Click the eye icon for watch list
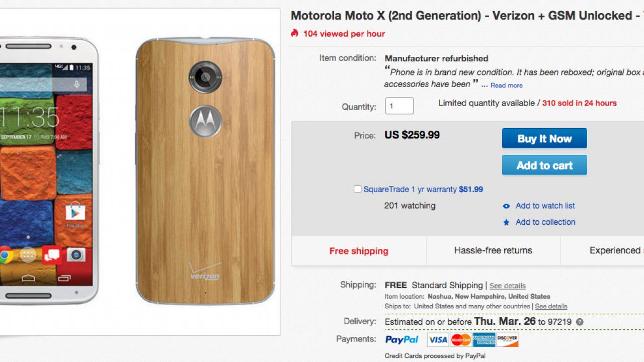The image size is (644, 362). click(x=506, y=206)
